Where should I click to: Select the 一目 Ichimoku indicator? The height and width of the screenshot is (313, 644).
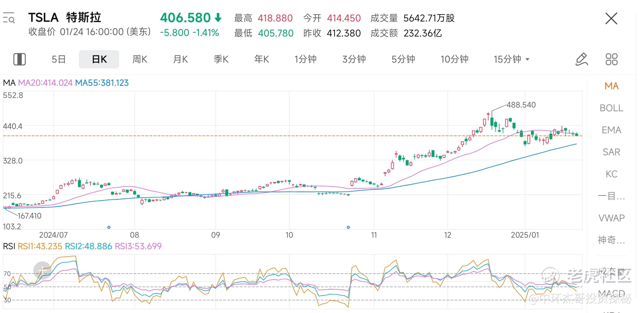[x=612, y=196]
